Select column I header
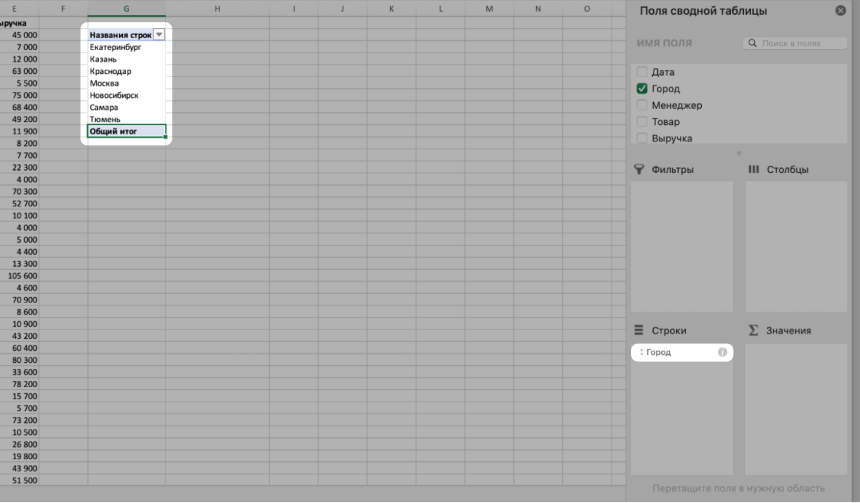The image size is (860, 503). (x=294, y=9)
